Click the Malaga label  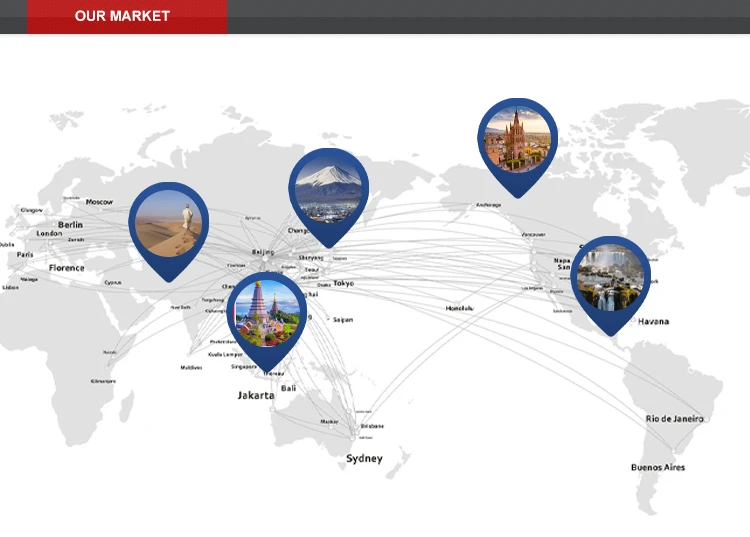point(29,279)
